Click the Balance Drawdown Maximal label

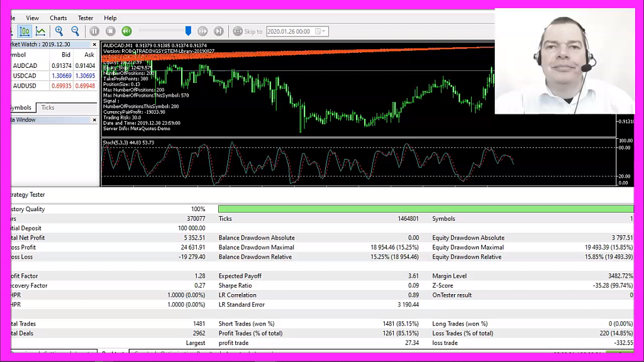point(257,247)
